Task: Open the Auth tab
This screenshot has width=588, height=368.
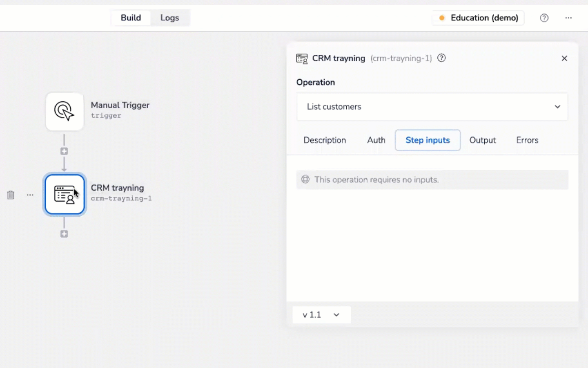Action: tap(376, 140)
